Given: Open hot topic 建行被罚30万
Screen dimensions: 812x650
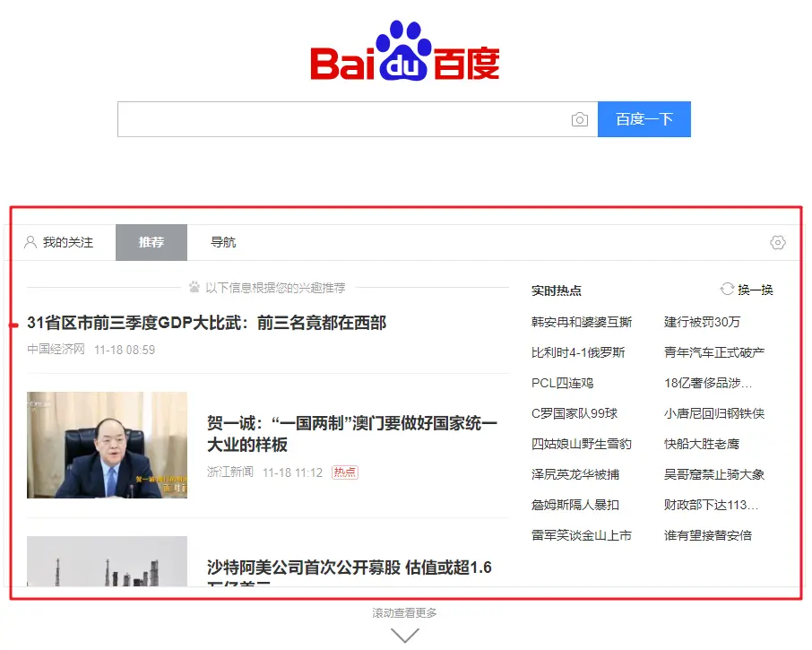Looking at the screenshot, I should click(x=703, y=322).
